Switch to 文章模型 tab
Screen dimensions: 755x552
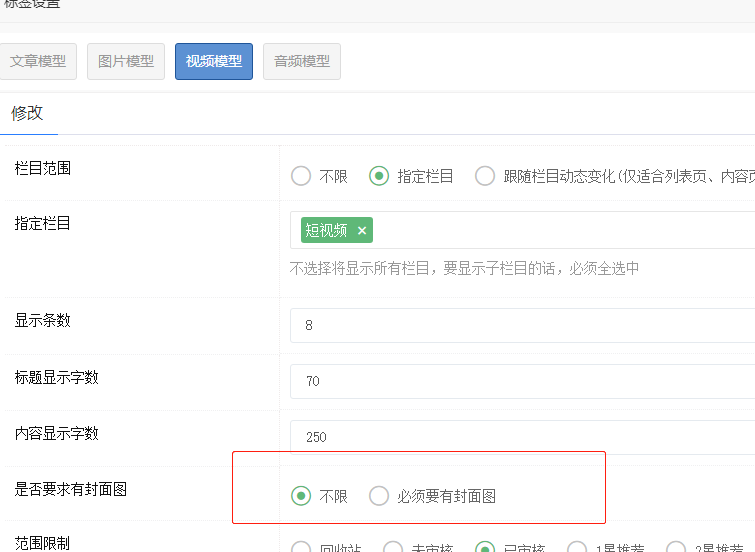point(38,61)
